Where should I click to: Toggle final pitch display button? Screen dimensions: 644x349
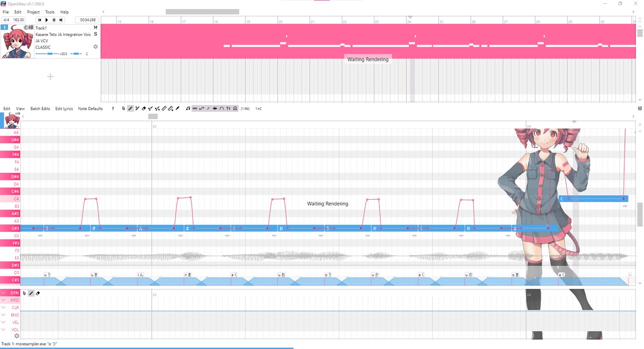click(208, 108)
